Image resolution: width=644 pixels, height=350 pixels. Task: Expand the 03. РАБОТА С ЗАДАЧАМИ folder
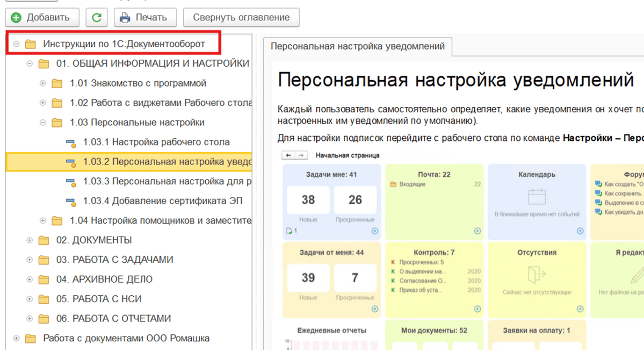click(x=30, y=260)
